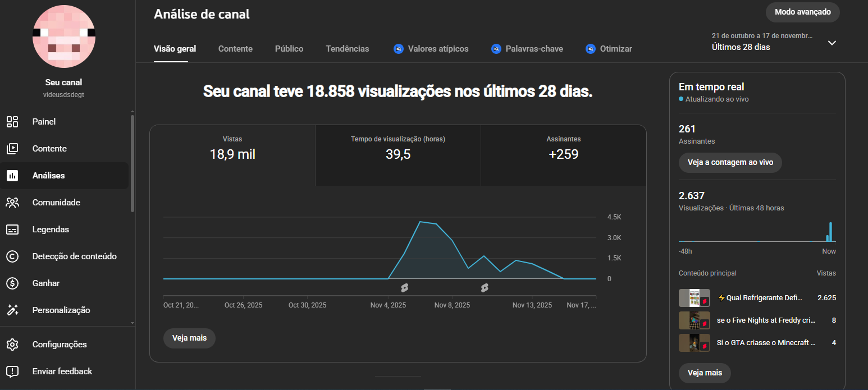
Task: Click the sidebar vertical scrollbar
Action: point(133,163)
